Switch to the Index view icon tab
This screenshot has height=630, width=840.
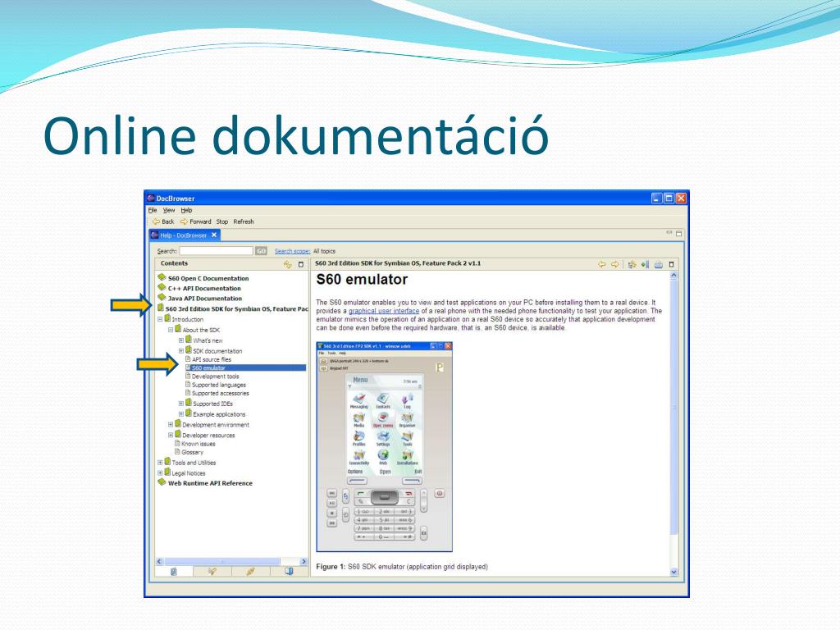coord(212,572)
